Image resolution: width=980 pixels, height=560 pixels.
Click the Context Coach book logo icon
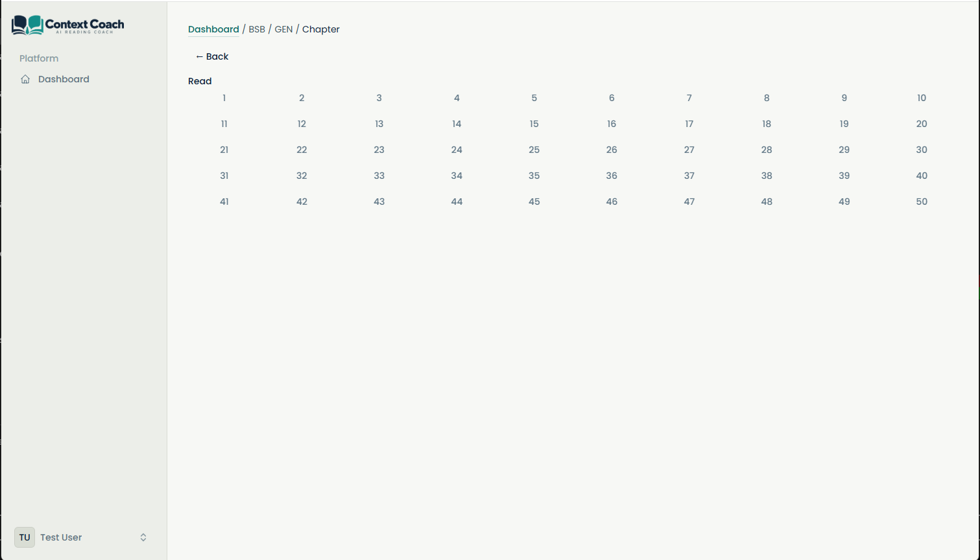coord(28,25)
